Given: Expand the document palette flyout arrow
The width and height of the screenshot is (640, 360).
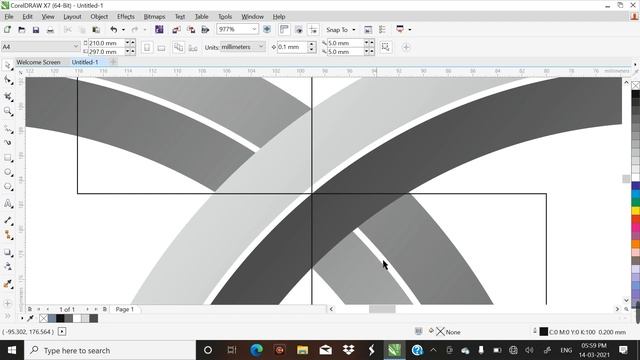Looking at the screenshot, I should [x=22, y=318].
